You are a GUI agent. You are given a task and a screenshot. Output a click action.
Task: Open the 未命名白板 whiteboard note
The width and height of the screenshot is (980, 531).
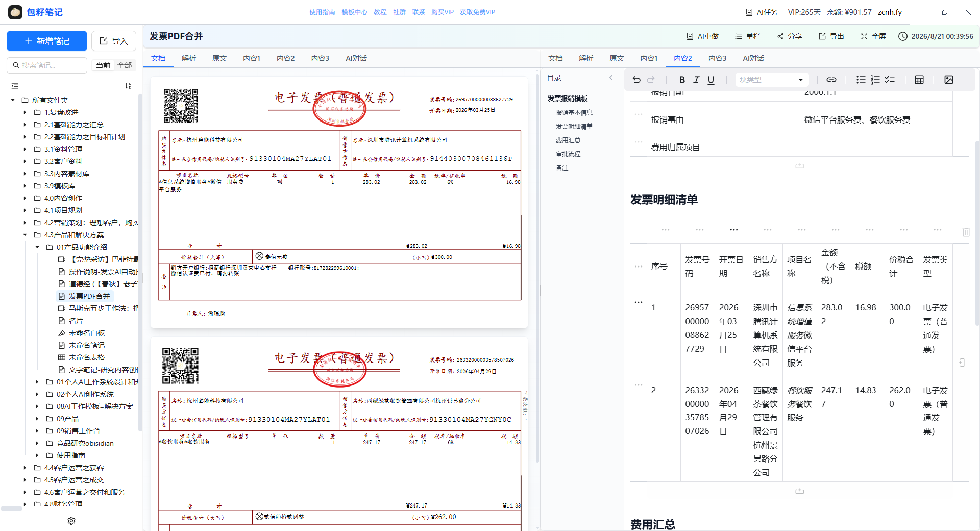click(87, 333)
